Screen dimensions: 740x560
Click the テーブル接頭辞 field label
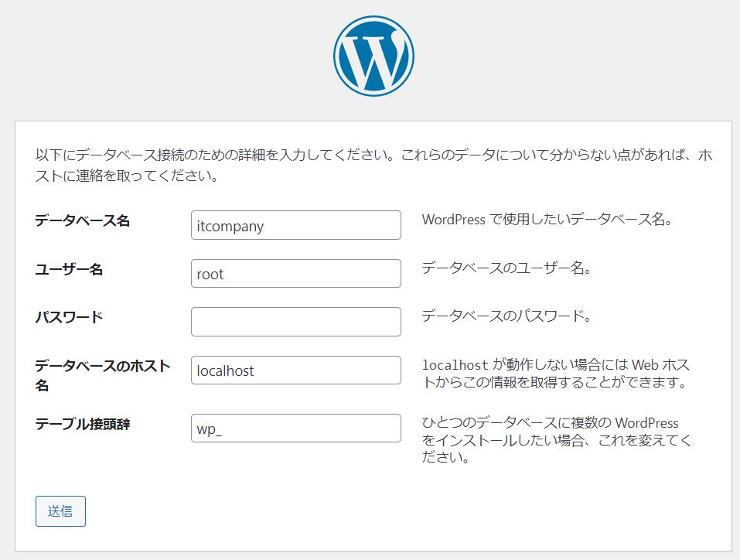pos(83,424)
